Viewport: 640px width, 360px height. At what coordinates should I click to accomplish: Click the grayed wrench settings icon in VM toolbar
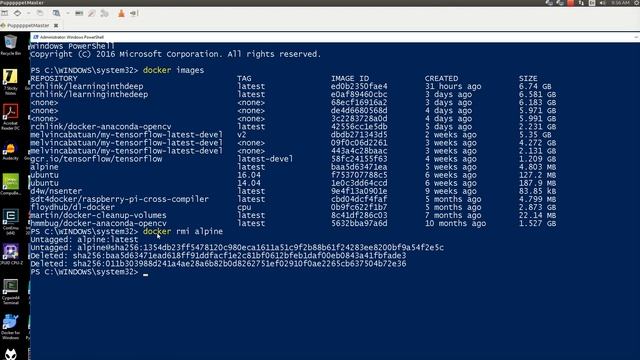click(x=104, y=13)
